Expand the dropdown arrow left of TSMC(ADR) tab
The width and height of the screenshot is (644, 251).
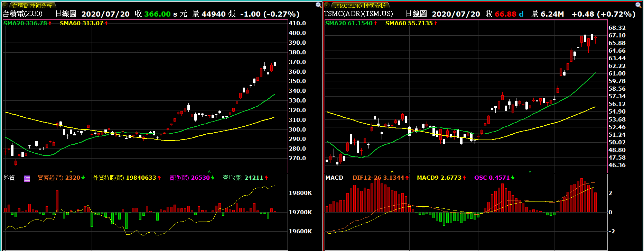[x=327, y=5]
